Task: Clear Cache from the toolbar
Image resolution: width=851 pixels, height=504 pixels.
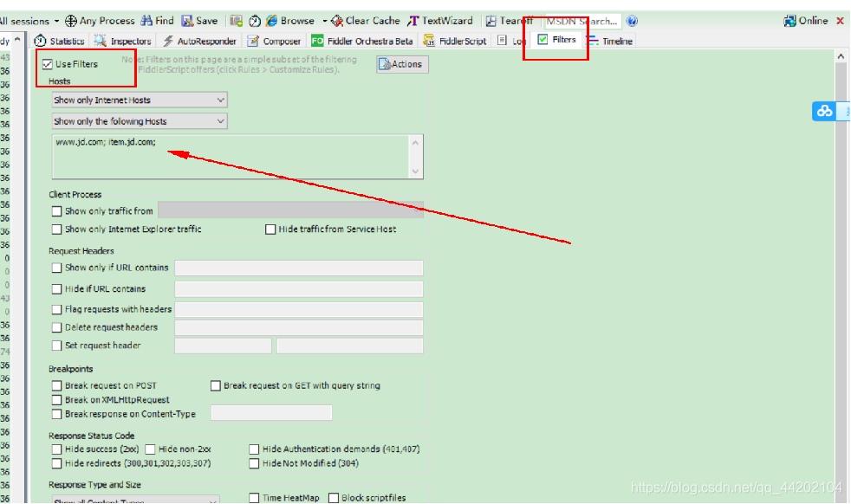Action: pos(365,21)
